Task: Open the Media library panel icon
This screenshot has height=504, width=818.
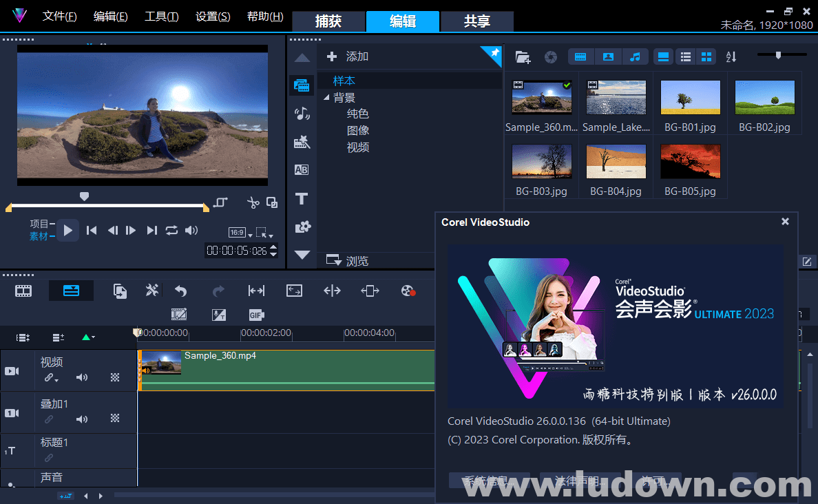Action: click(302, 85)
